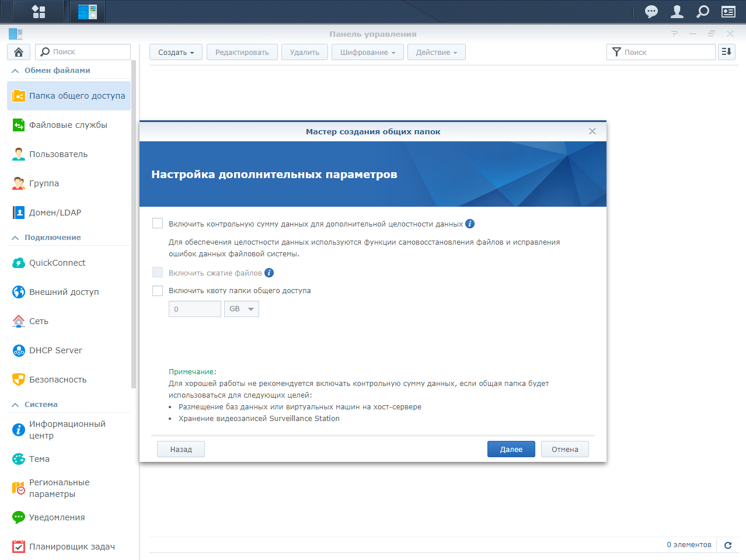Open the widgets panel icon
746x560 pixels.
coord(728,11)
